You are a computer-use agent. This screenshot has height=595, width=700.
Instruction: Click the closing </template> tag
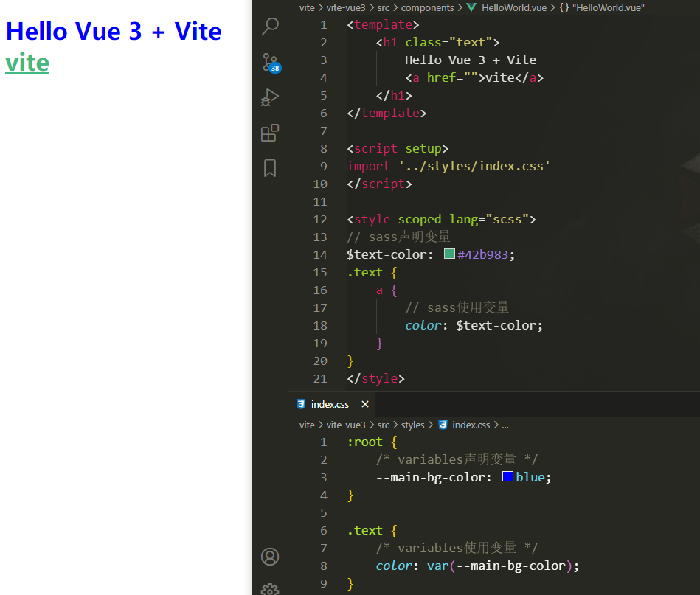coord(387,113)
